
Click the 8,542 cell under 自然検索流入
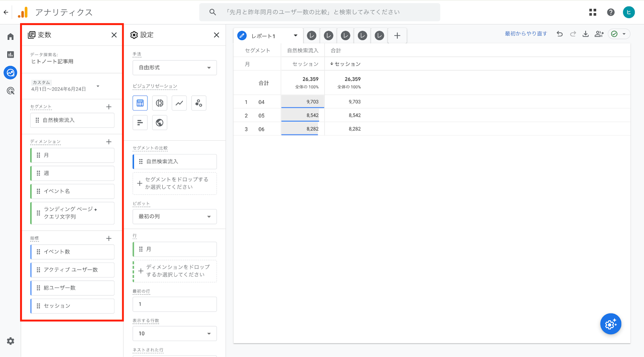303,115
